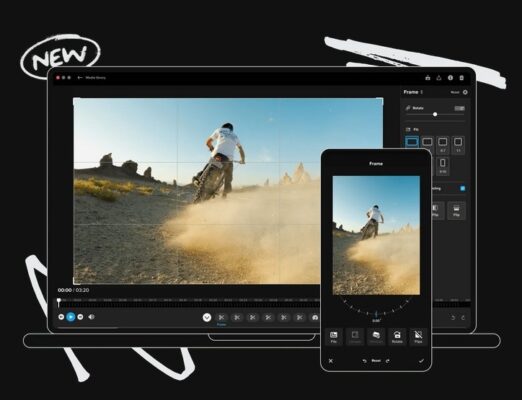Tap undo arrow on phone screen

point(365,361)
